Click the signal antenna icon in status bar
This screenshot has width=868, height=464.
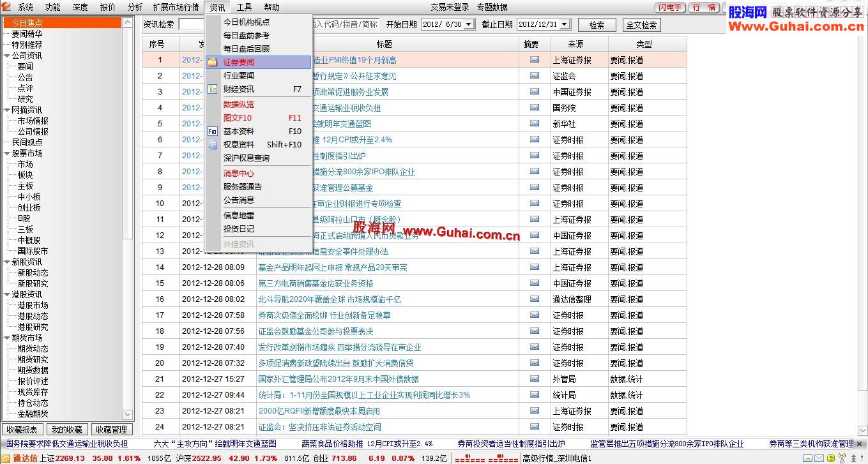point(842,458)
